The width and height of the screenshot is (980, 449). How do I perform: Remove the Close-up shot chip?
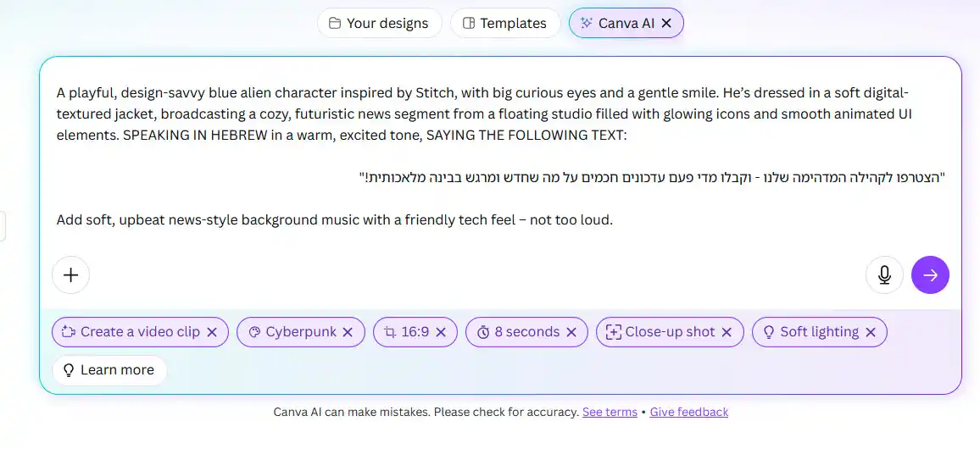[727, 332]
